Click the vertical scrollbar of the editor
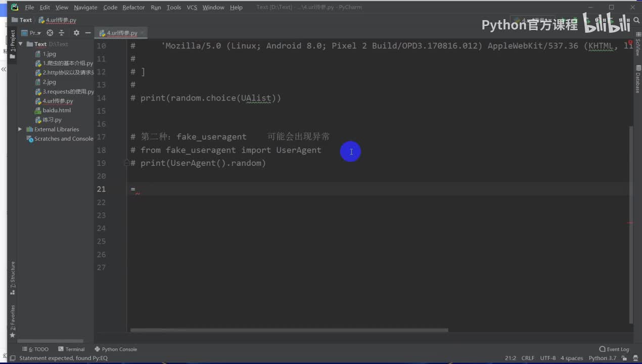The width and height of the screenshot is (642, 364). 630,225
